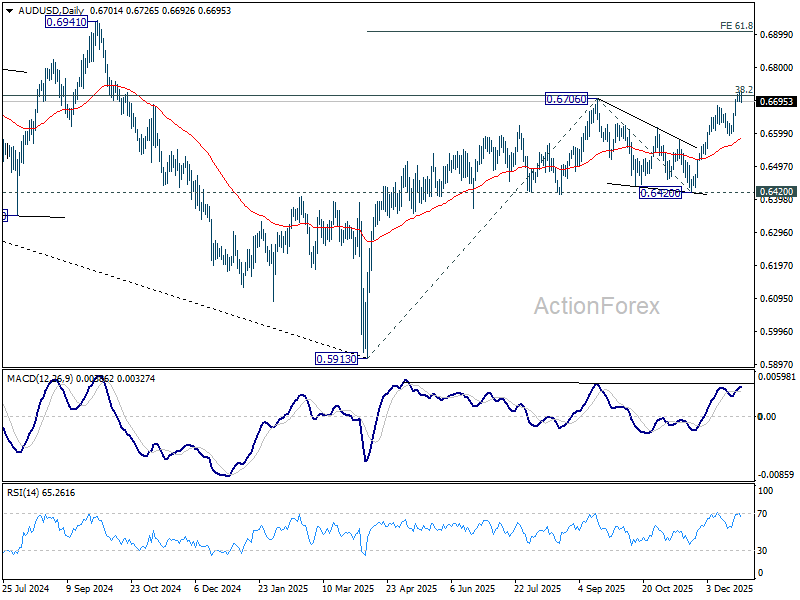The image size is (800, 600).
Task: Select the 0.67060 price label
Action: 566,99
